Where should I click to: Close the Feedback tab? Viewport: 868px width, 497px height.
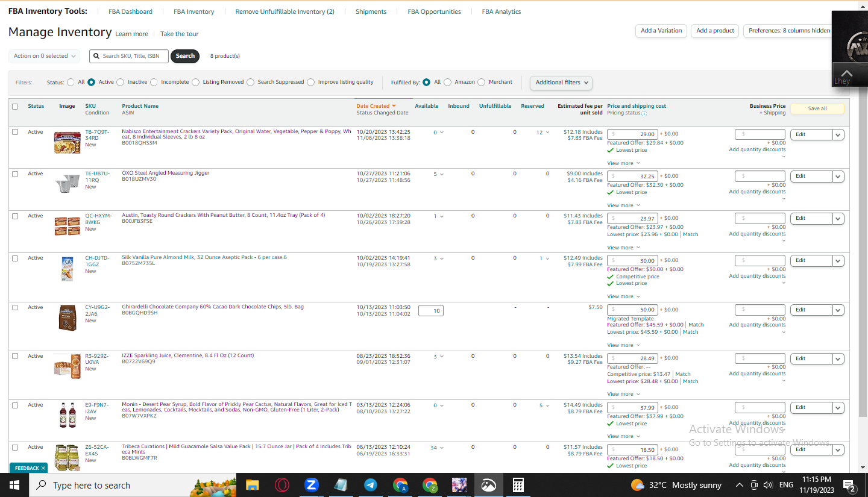[x=43, y=468]
